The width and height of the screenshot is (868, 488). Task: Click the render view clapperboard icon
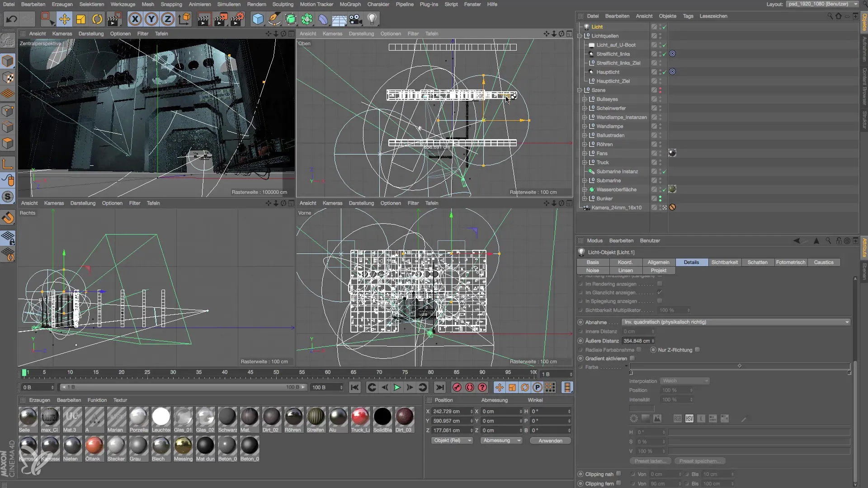(x=204, y=19)
